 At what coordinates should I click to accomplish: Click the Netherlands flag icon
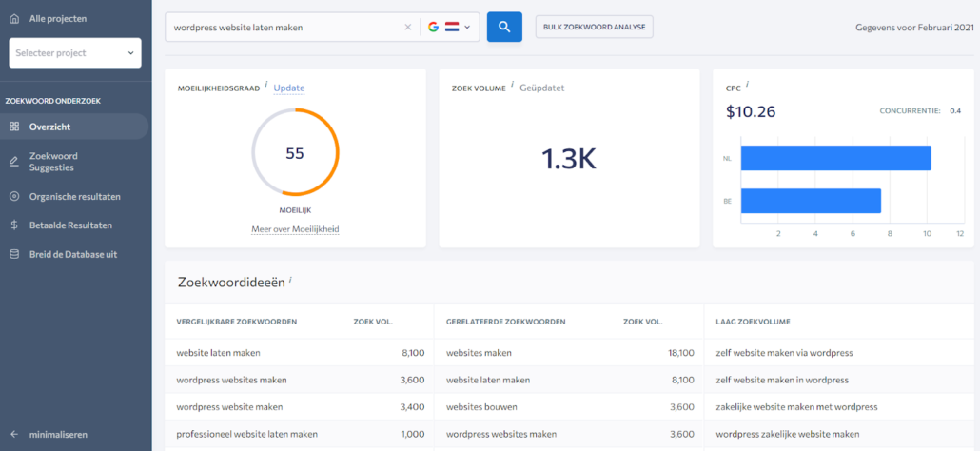tap(452, 27)
